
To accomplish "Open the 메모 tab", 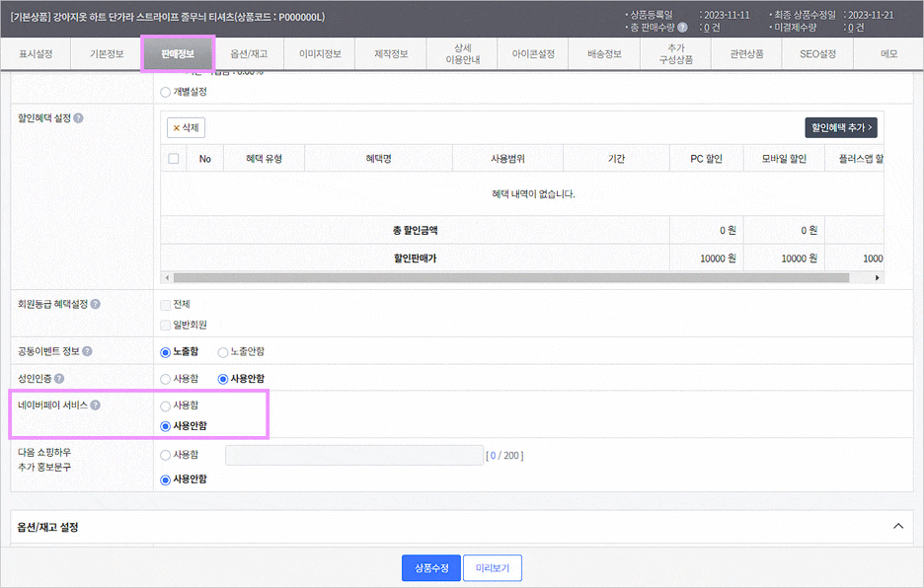I will point(888,53).
